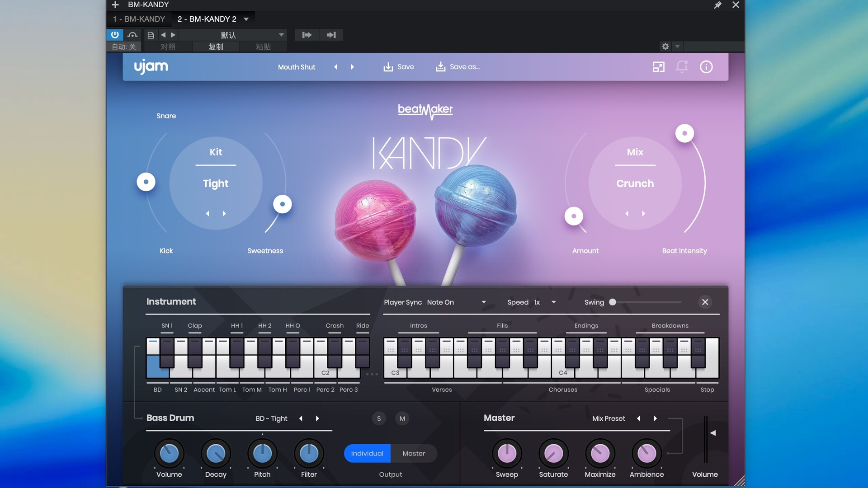Switch to 1 - BM-KANDY tab
The width and height of the screenshot is (868, 488).
coord(139,19)
